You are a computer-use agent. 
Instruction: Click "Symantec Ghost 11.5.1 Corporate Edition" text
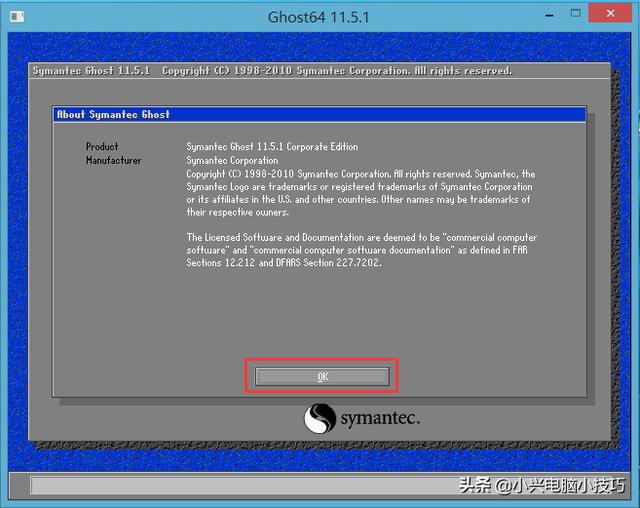[272, 146]
